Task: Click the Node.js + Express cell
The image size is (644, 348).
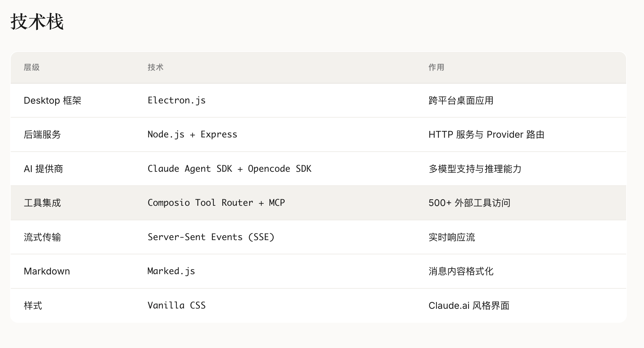Action: [192, 134]
